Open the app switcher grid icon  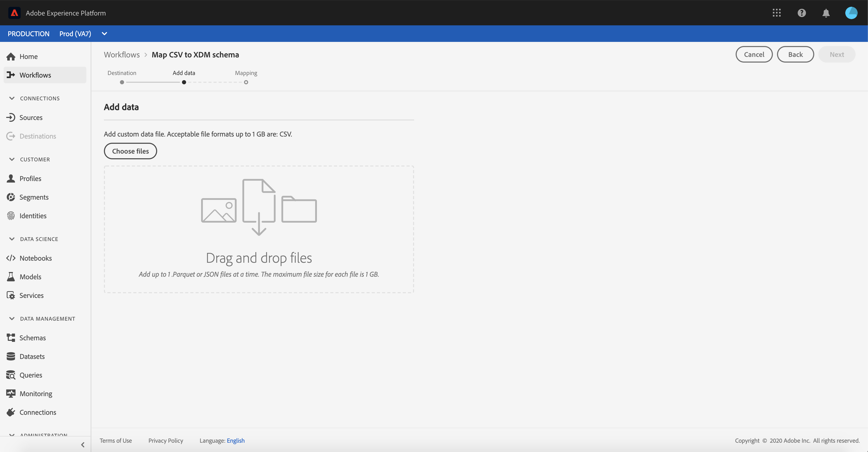[777, 13]
